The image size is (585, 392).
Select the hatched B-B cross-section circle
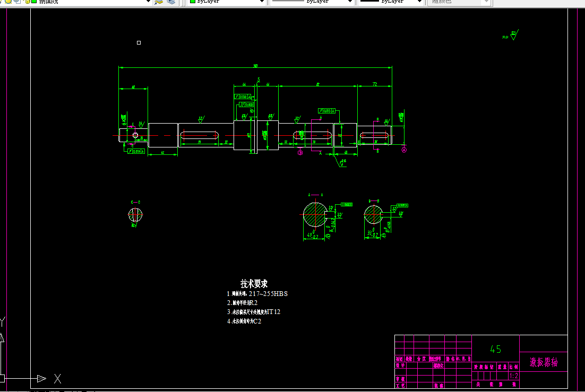(x=373, y=214)
